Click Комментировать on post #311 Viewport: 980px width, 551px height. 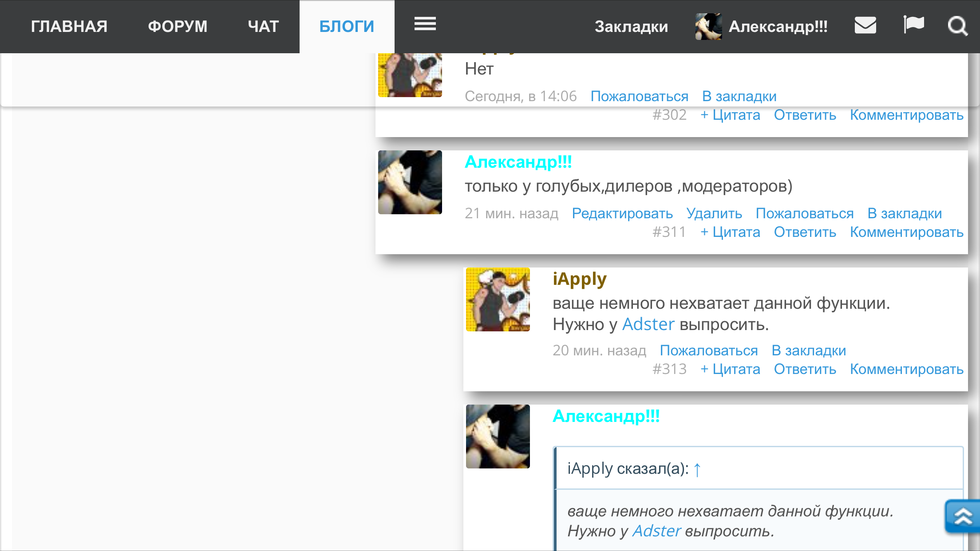pyautogui.click(x=906, y=232)
